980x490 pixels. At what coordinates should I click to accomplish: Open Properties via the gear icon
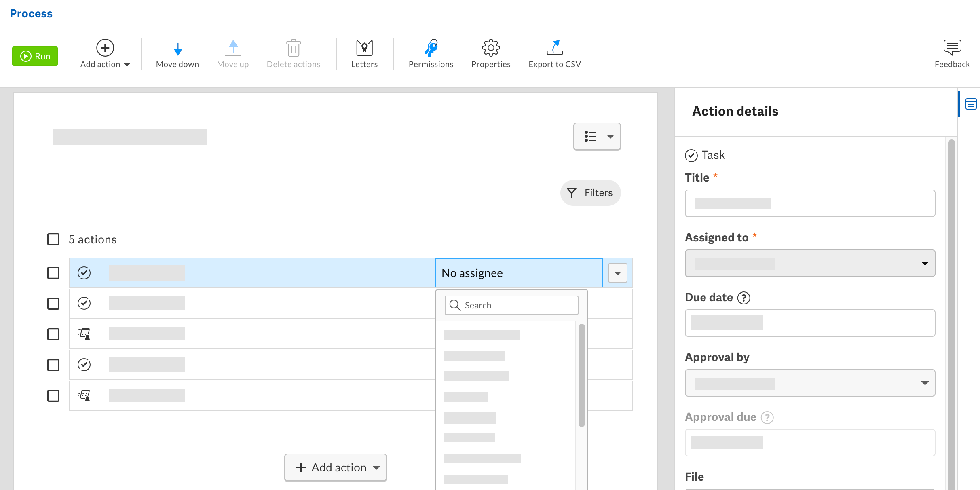pyautogui.click(x=490, y=49)
